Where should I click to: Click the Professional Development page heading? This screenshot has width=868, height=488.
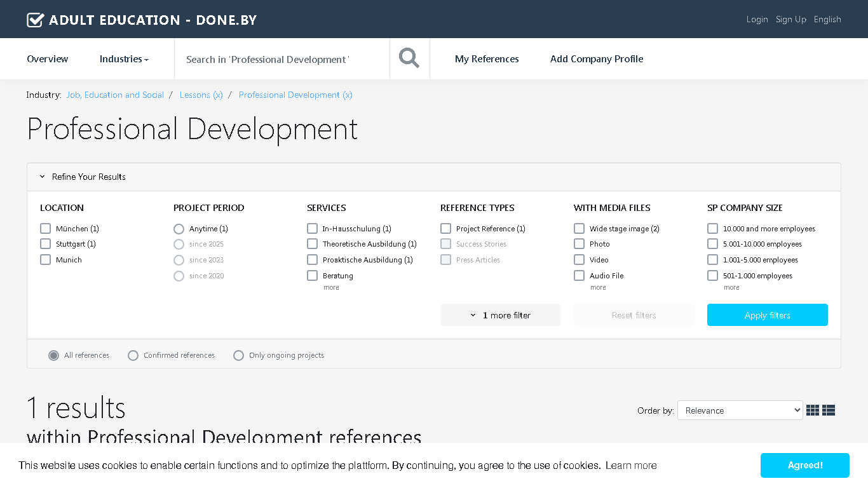click(x=193, y=129)
